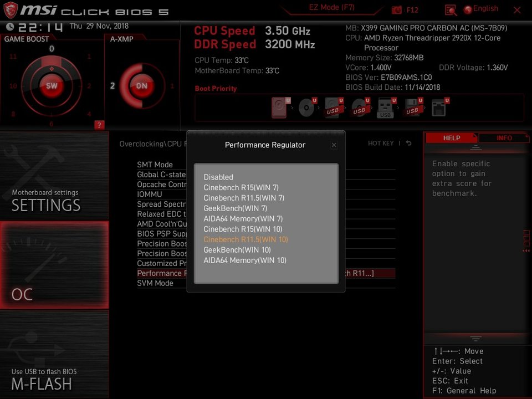Viewport: 532px width, 399px height.
Task: Choose GeekBench(WIN 10)
Action: point(237,250)
